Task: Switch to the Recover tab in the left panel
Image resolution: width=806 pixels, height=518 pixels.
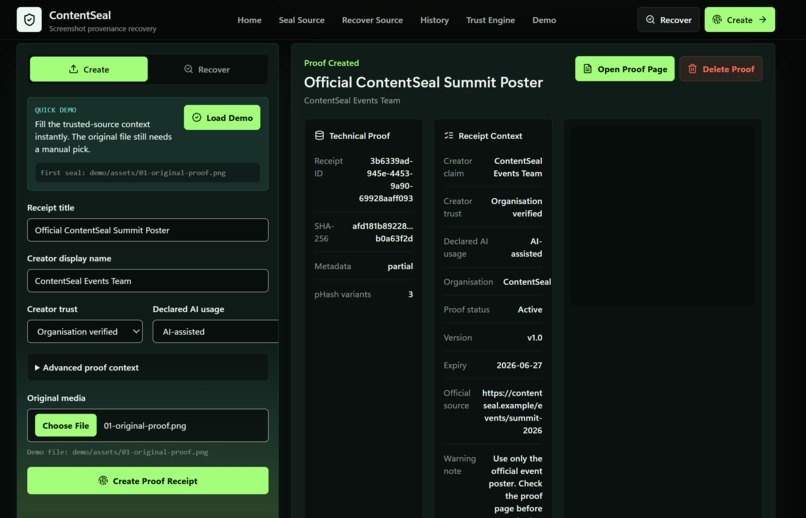Action: 207,69
